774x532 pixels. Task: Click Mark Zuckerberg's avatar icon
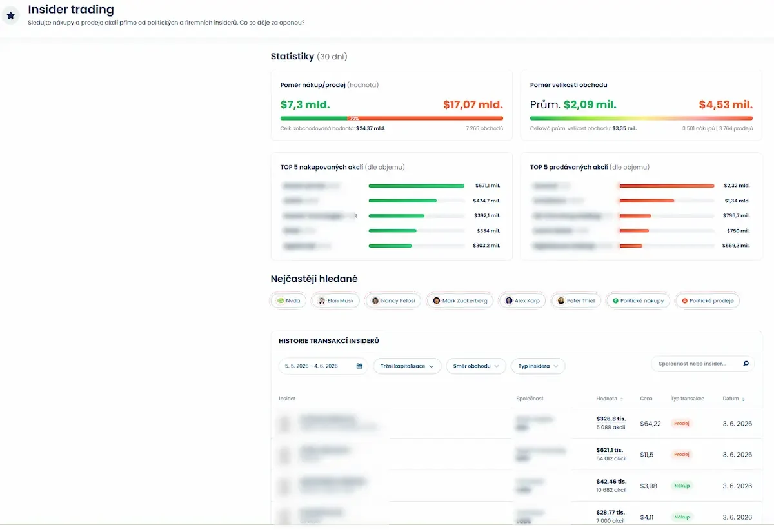pyautogui.click(x=437, y=300)
